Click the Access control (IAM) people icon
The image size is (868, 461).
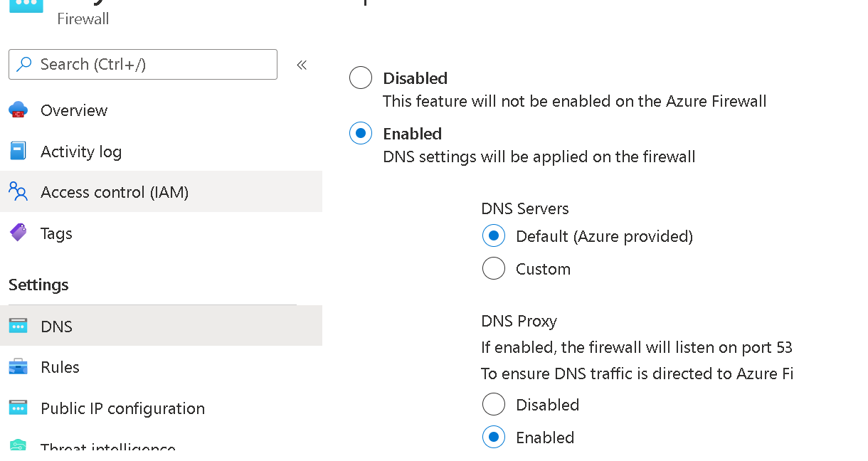click(x=18, y=191)
